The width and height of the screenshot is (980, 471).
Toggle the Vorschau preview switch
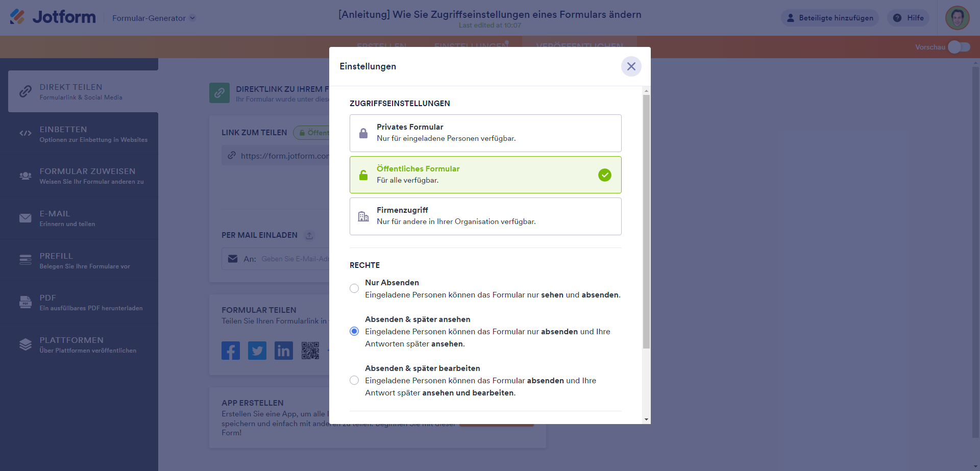click(x=959, y=47)
